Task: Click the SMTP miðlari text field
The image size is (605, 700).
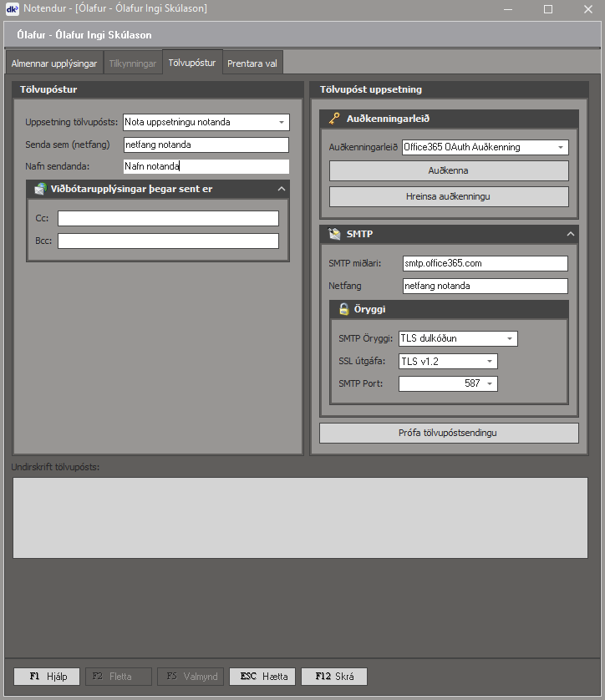Action: (485, 263)
